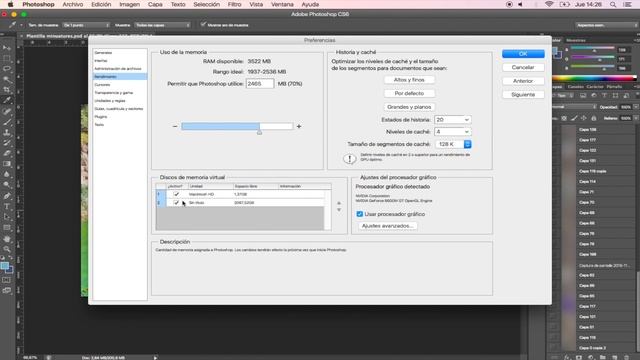Select the Zoom tool
The width and height of the screenshot is (640, 360).
tap(7, 249)
